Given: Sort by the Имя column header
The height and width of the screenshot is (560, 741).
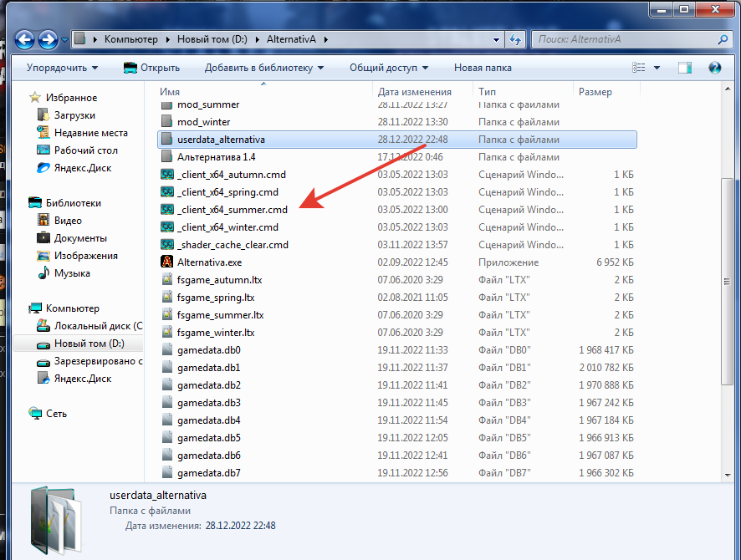Looking at the screenshot, I should coord(170,92).
